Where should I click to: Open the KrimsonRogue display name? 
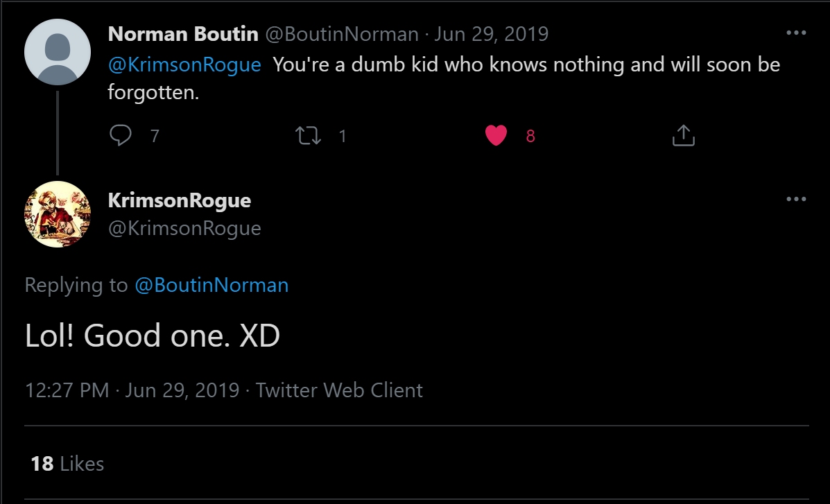pos(180,200)
